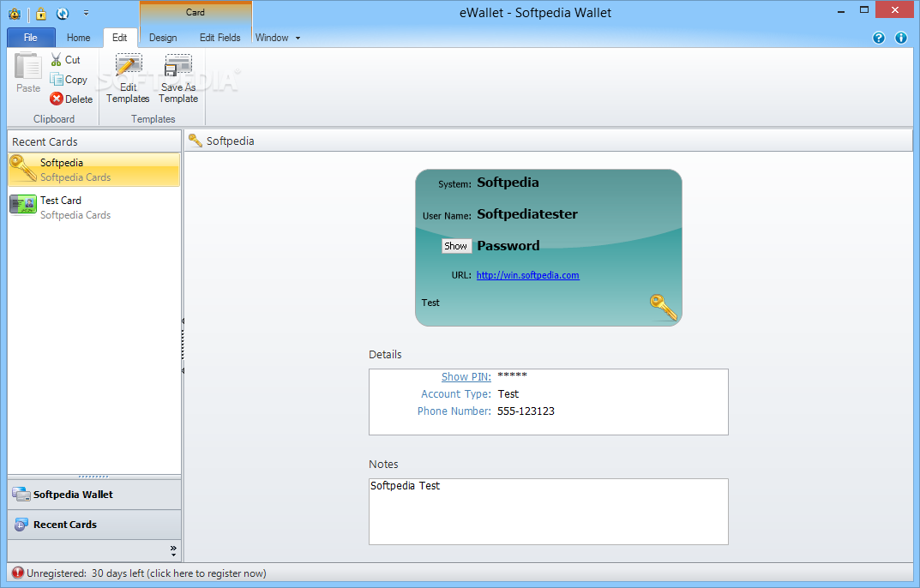Open the http://win.softpedia.com link
Viewport: 920px width, 588px height.
tap(527, 275)
